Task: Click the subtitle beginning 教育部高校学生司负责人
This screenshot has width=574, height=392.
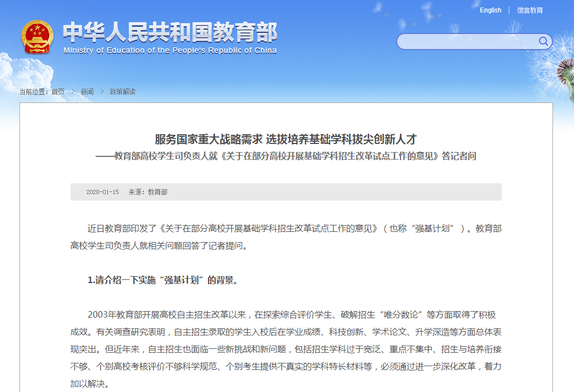Action: [286, 156]
